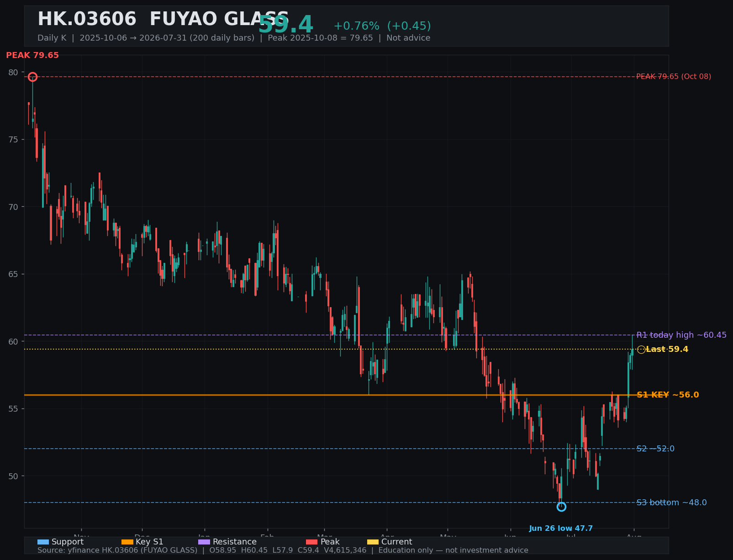Screen dimensions: 733x560
Task: Click the red "PEAK 79.65" label above y-axis
Action: point(32,55)
